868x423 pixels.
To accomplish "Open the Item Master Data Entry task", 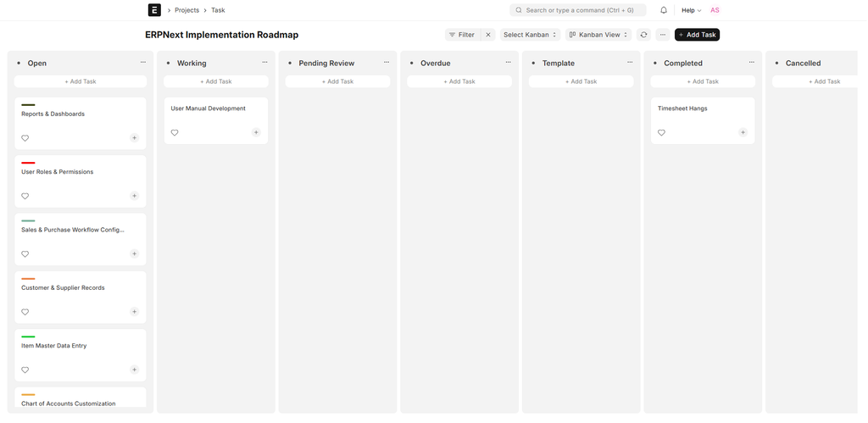I will (54, 346).
